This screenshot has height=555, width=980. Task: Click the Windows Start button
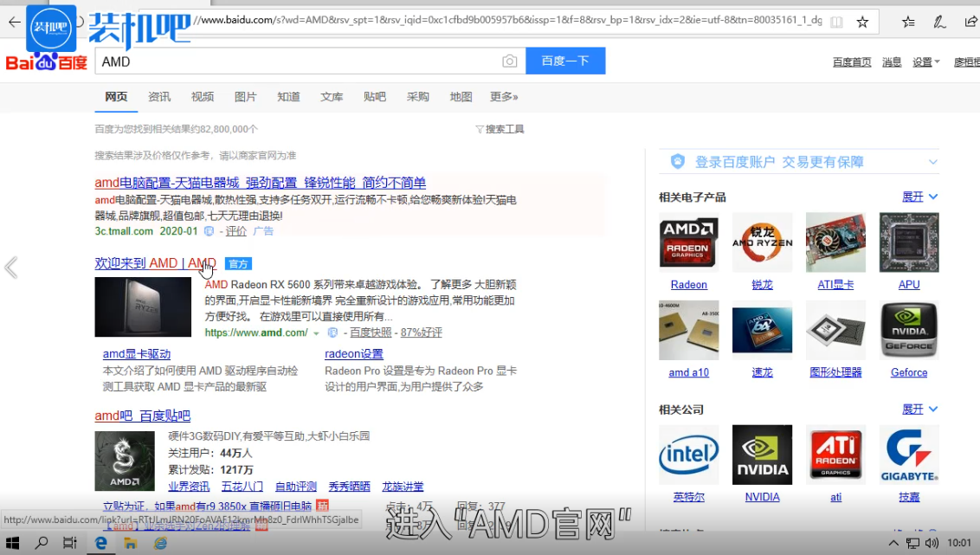[x=11, y=541]
